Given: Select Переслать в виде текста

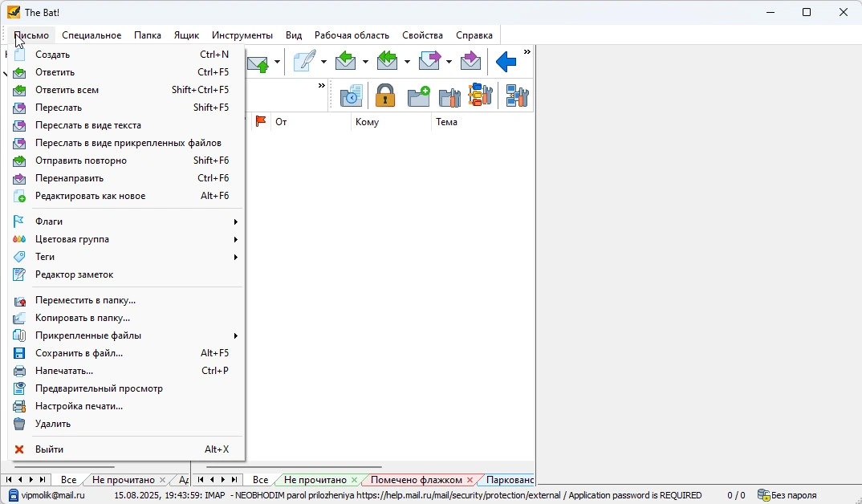Looking at the screenshot, I should click(127, 124).
